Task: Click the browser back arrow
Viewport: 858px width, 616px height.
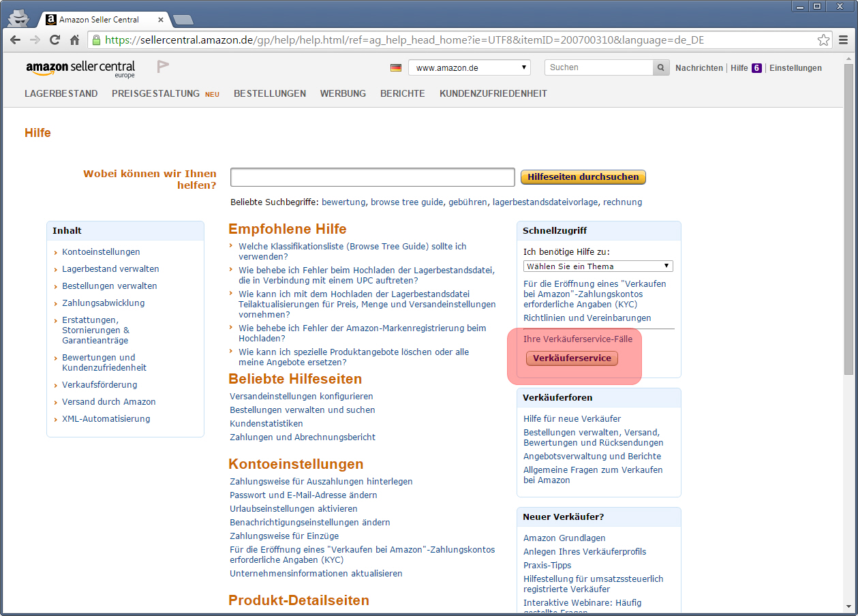Action: (x=15, y=40)
